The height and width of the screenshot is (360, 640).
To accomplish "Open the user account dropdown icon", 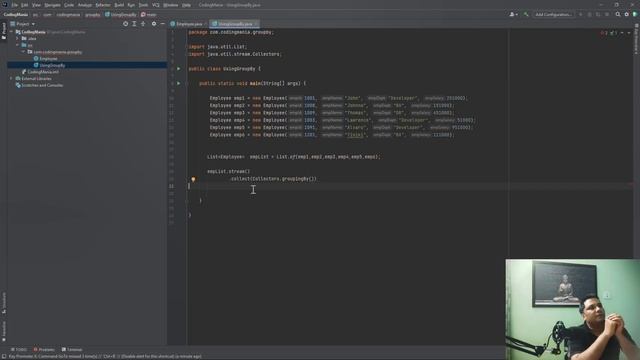I will pyautogui.click(x=513, y=14).
